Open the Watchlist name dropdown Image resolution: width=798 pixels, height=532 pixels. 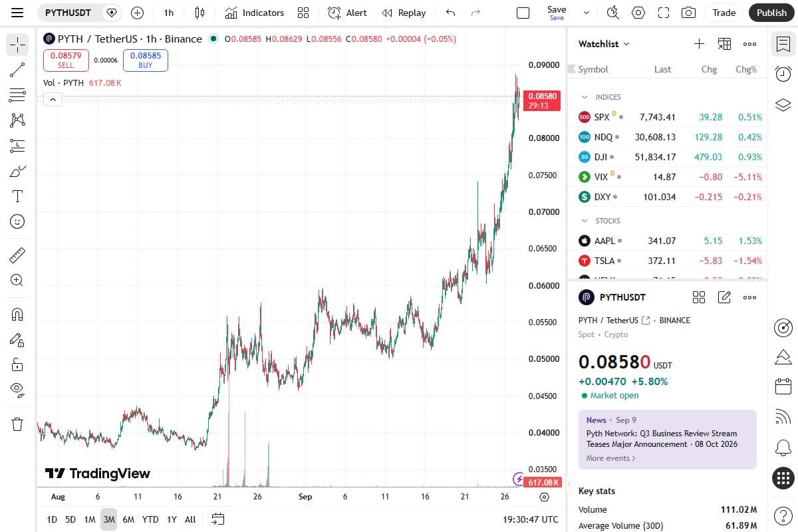click(604, 44)
